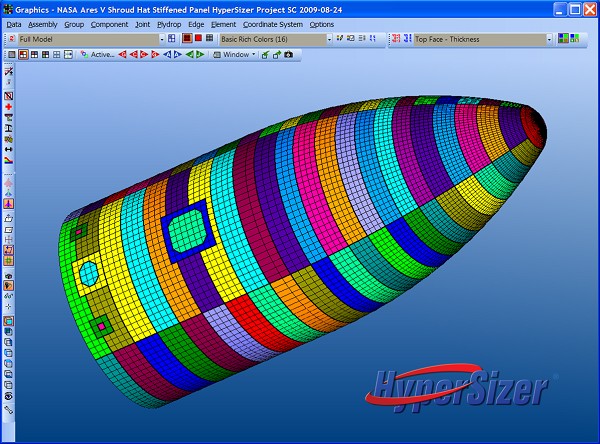600x444 pixels.
Task: Click the small cross axes icon in sidebar
Action: pos(8,306)
